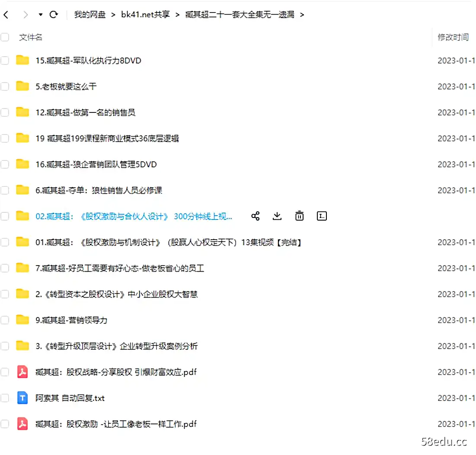Refresh the current file list
The height and width of the screenshot is (455, 476).
[54, 14]
